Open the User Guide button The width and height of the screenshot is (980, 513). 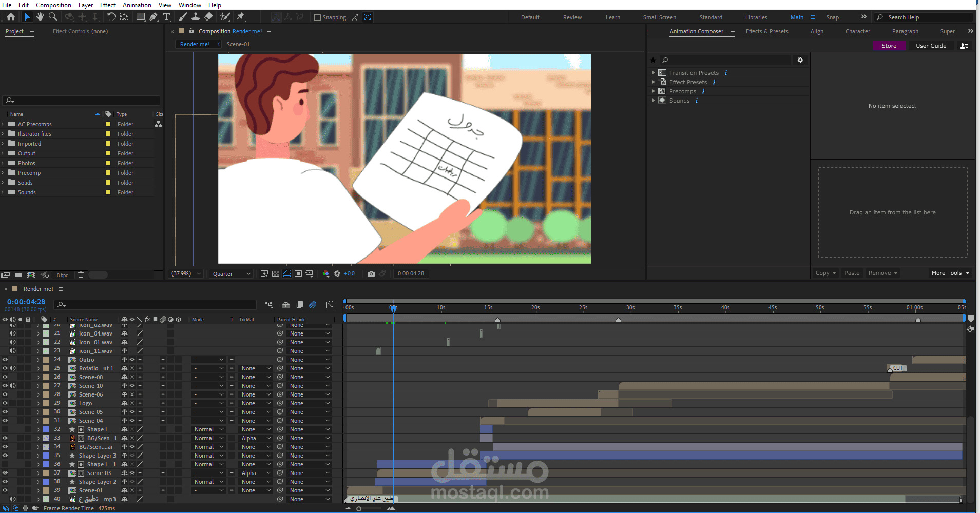(931, 46)
